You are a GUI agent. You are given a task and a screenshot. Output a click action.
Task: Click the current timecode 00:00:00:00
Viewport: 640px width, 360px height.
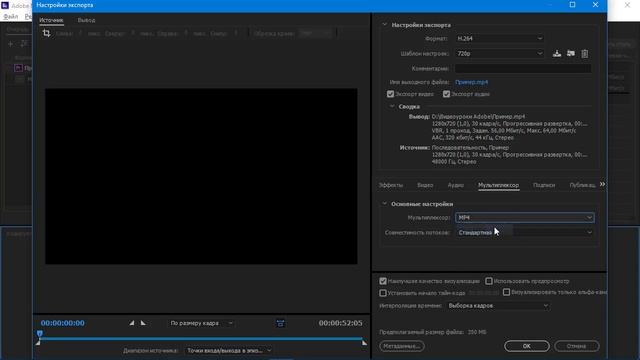(62, 323)
